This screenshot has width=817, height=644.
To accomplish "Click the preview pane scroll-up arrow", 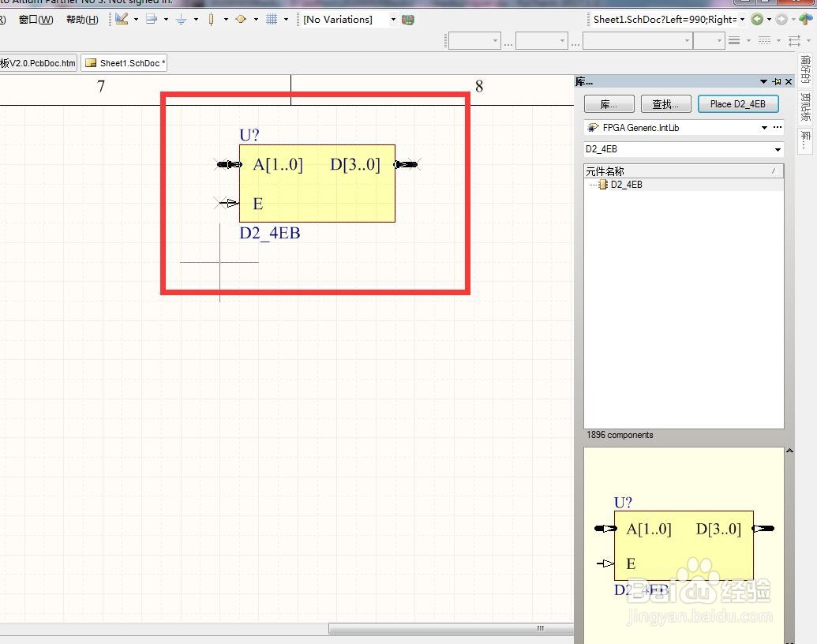I will pyautogui.click(x=789, y=451).
